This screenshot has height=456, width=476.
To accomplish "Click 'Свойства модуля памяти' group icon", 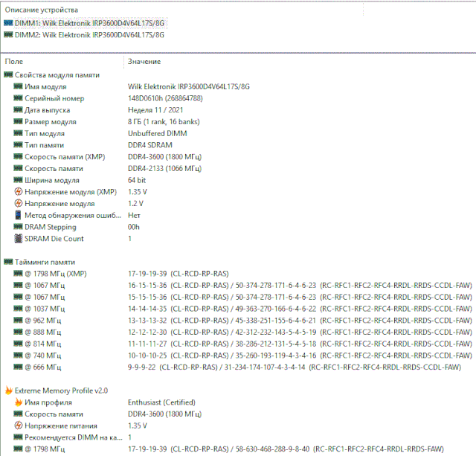I will tap(8, 74).
